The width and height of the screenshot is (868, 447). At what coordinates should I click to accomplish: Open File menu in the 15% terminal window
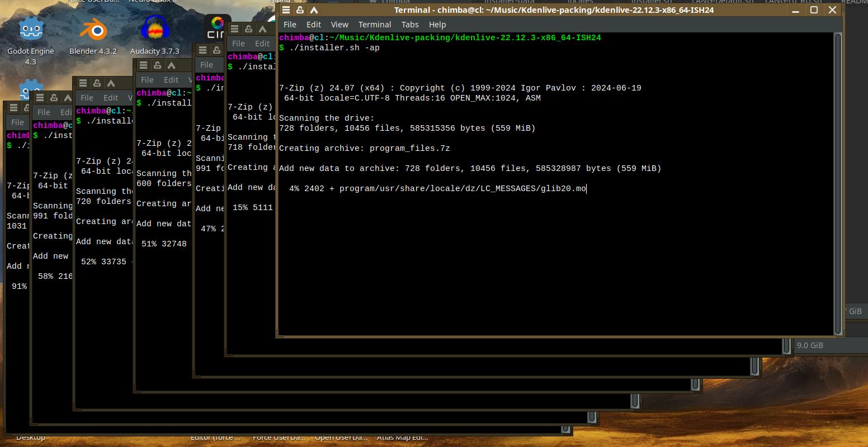[238, 44]
